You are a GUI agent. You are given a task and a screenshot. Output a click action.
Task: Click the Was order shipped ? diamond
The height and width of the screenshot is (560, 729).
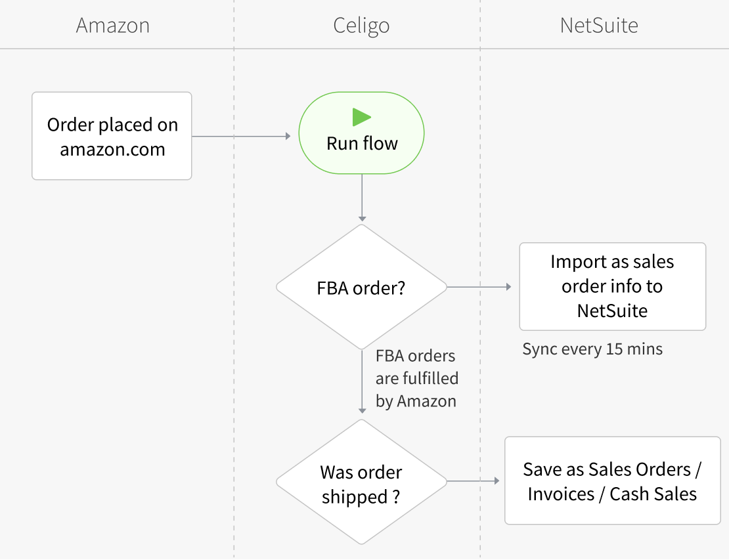click(x=361, y=484)
